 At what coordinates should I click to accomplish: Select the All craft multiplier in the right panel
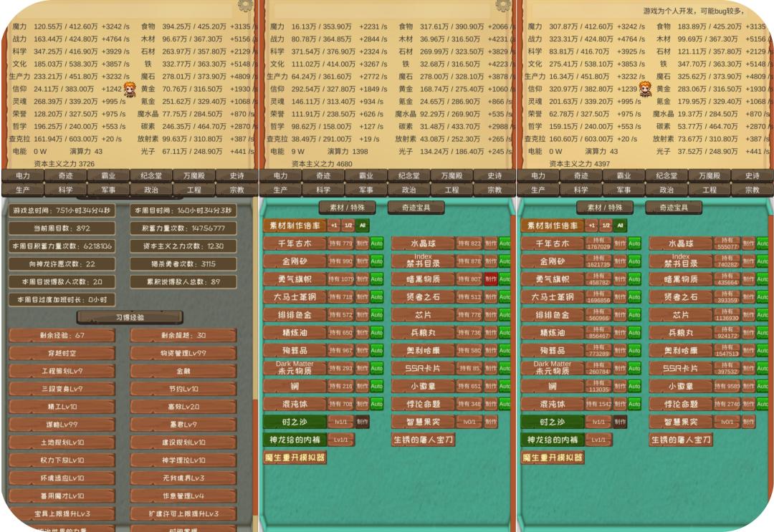click(620, 226)
